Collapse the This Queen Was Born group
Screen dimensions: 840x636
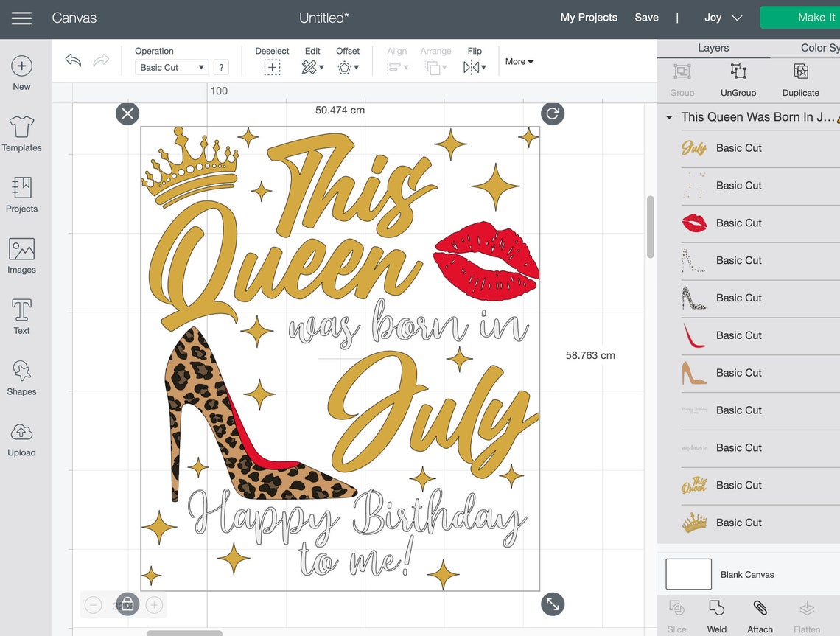668,117
